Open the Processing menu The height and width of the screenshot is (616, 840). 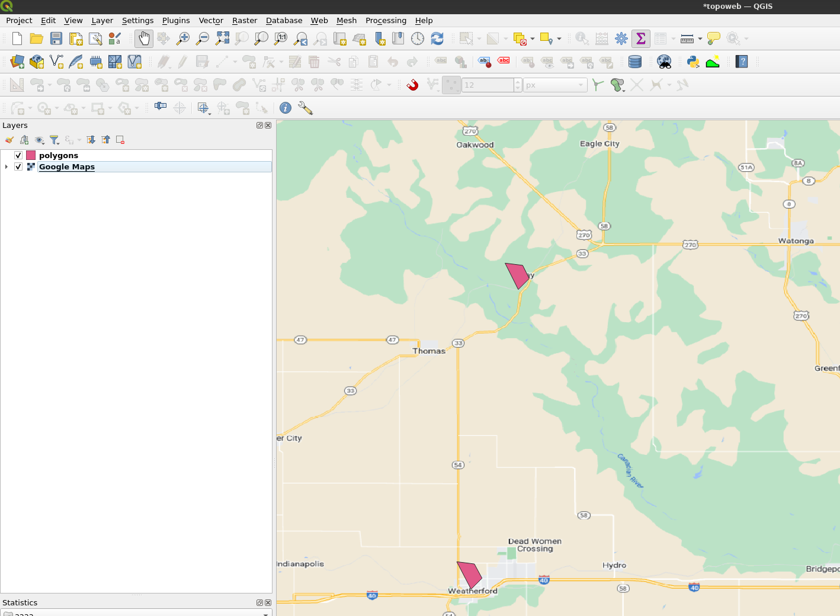(x=386, y=20)
